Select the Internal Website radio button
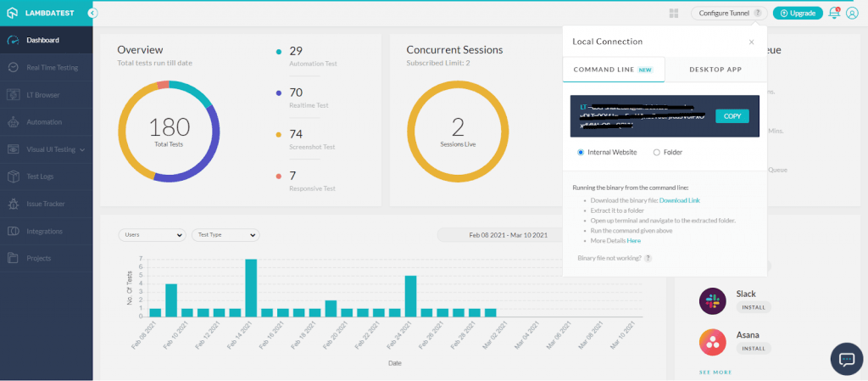This screenshot has height=381, width=868. 581,152
